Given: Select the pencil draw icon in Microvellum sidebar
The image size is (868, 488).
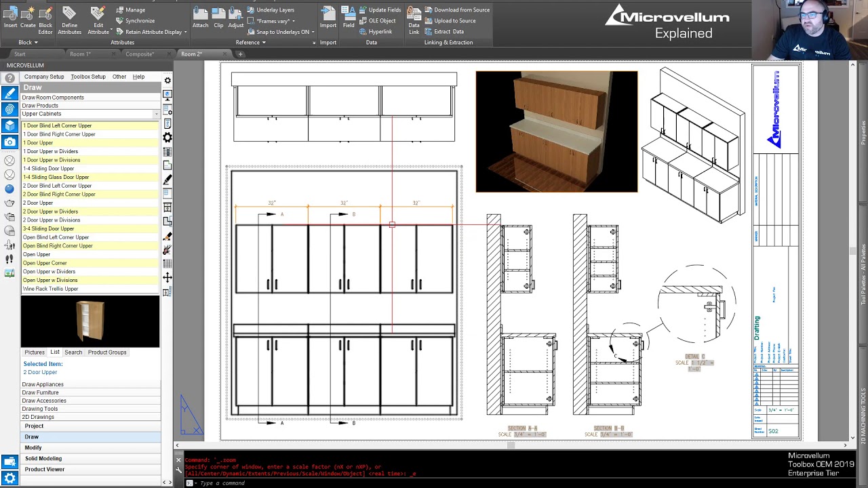Looking at the screenshot, I should coord(9,94).
